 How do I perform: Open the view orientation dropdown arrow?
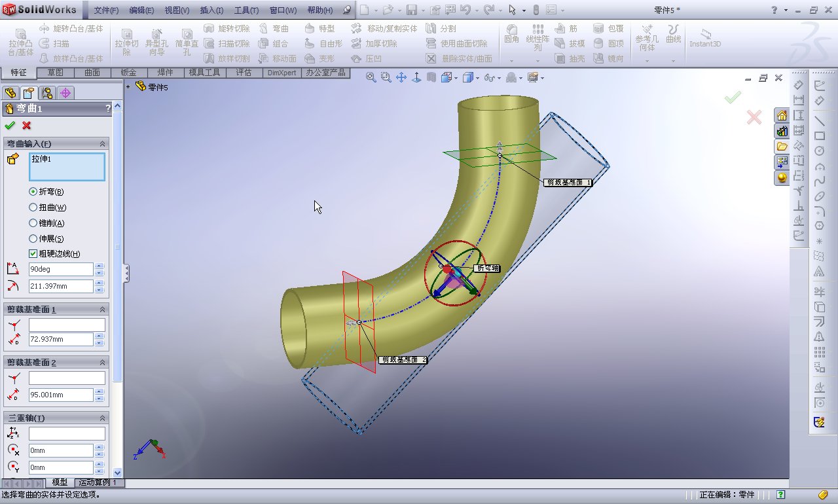456,78
